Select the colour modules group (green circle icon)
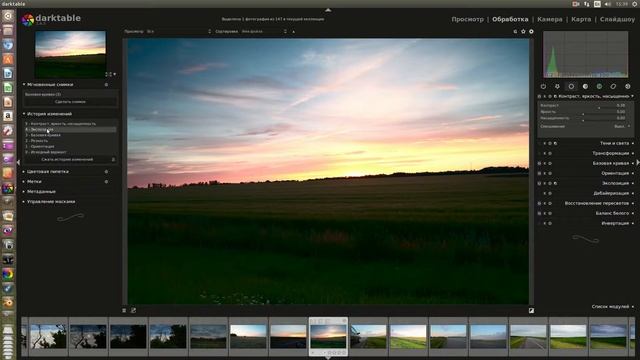 599,87
